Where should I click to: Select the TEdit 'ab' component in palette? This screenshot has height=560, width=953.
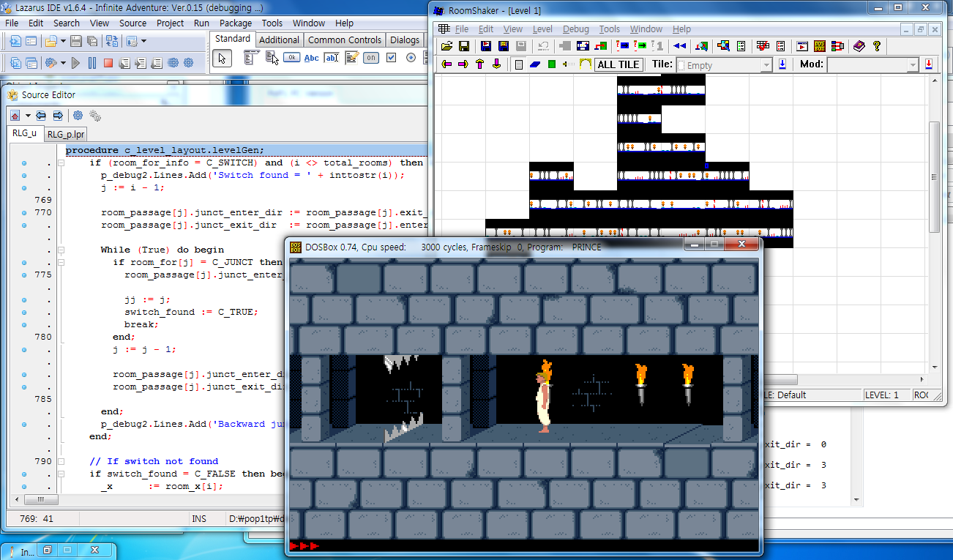332,59
